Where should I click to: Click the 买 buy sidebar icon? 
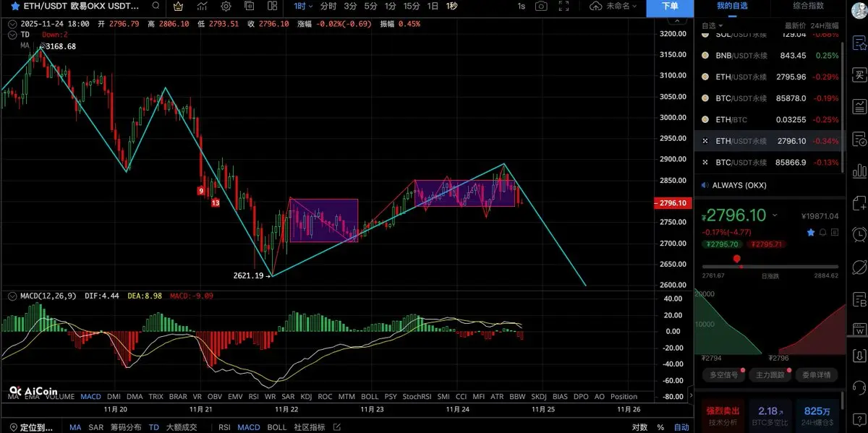tap(859, 74)
